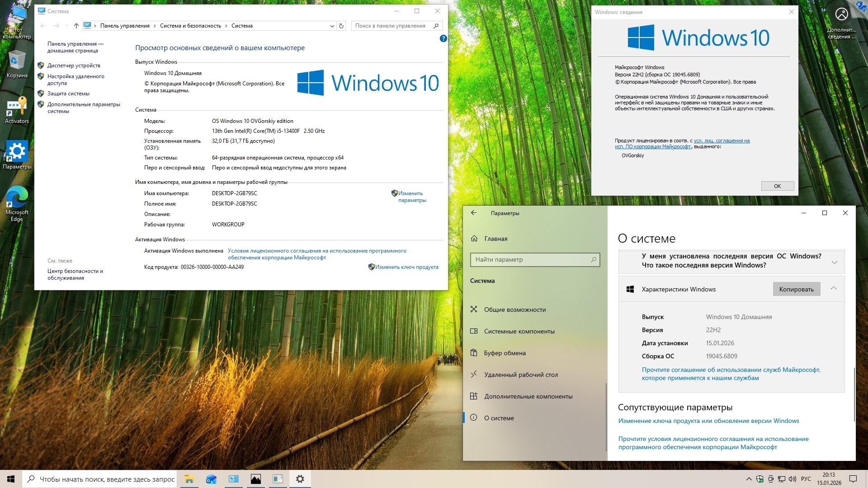Expand address bar history dropdown arrow
The height and width of the screenshot is (488, 868).
[332, 26]
